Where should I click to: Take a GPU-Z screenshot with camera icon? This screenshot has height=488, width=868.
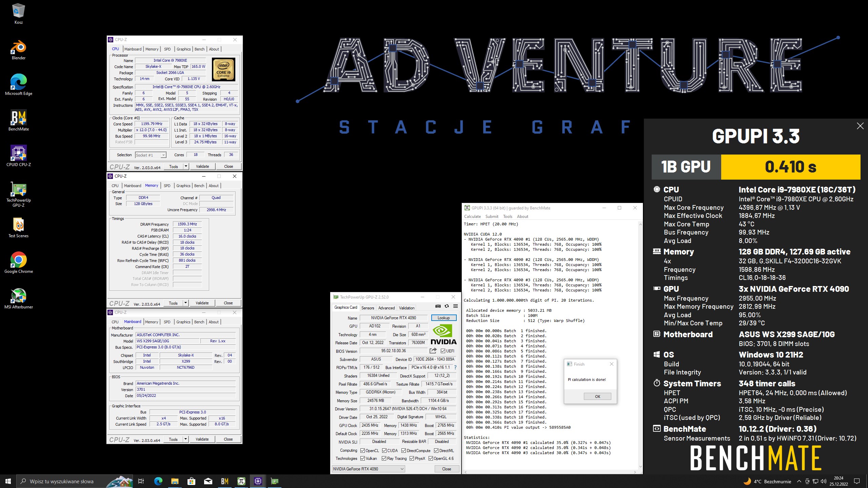438,306
